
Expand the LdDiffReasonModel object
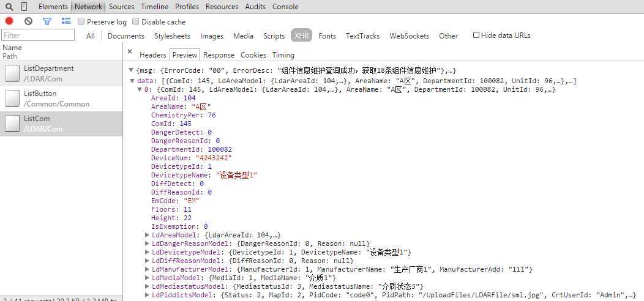[x=148, y=261]
